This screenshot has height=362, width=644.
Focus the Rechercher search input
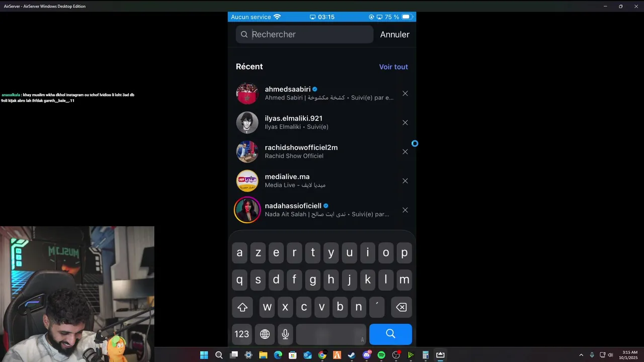pyautogui.click(x=304, y=34)
